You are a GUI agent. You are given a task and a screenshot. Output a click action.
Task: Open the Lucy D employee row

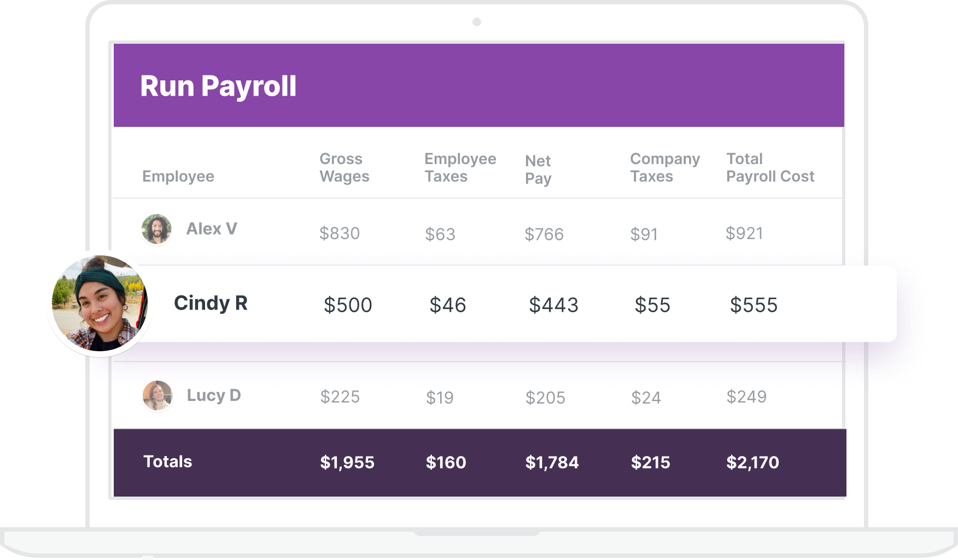(x=478, y=395)
